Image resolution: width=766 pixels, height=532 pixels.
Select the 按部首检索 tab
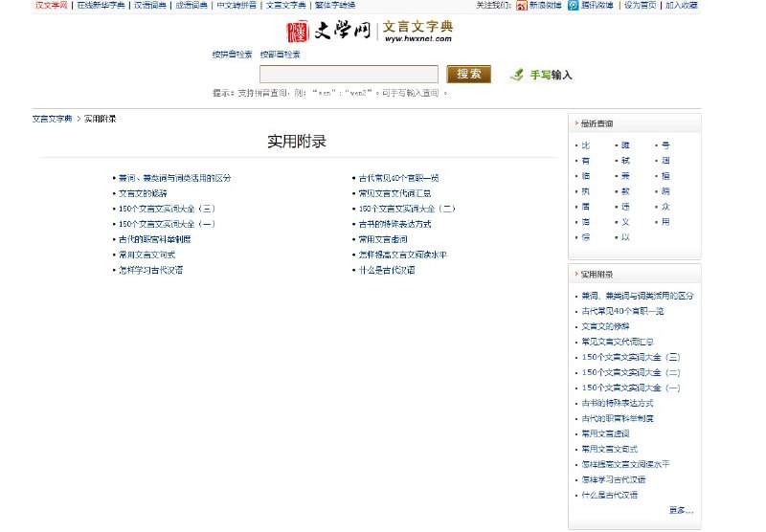(x=280, y=55)
